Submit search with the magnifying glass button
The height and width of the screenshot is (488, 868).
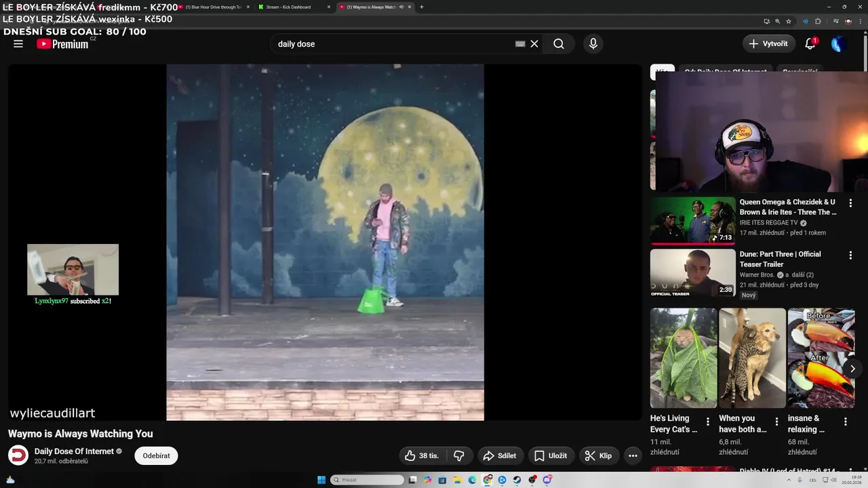(559, 44)
